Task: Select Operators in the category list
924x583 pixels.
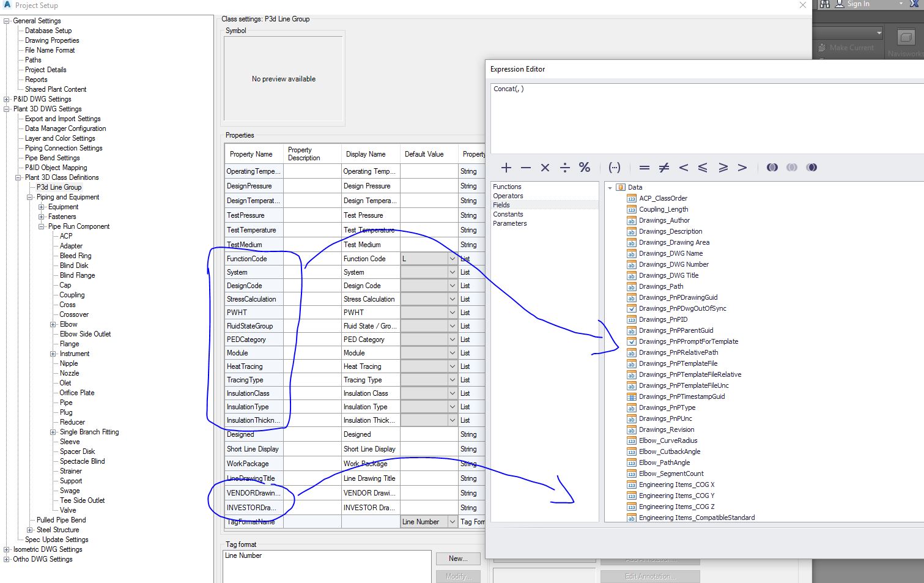Action: [x=508, y=196]
